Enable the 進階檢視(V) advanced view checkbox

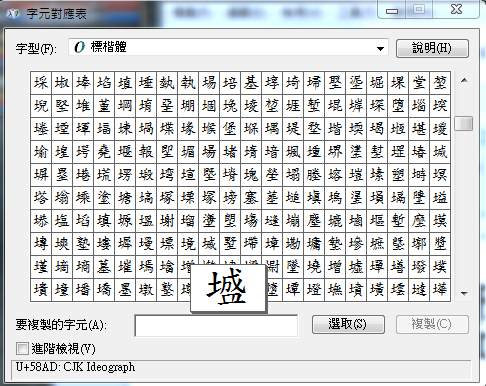click(x=22, y=349)
